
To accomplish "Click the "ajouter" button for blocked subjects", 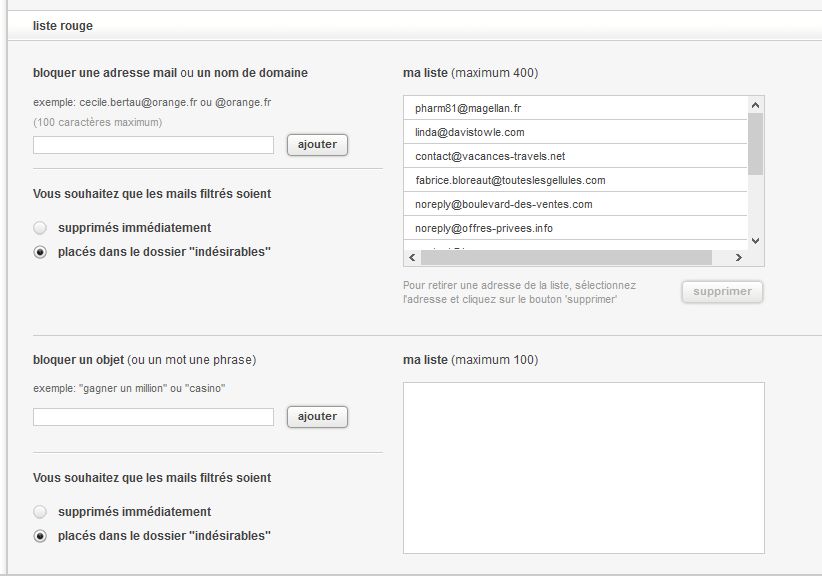I will (317, 417).
